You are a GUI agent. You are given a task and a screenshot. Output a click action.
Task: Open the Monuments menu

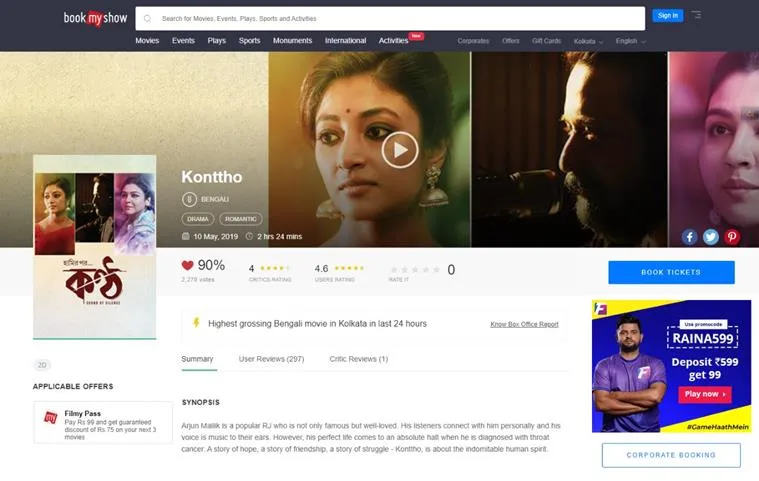292,41
